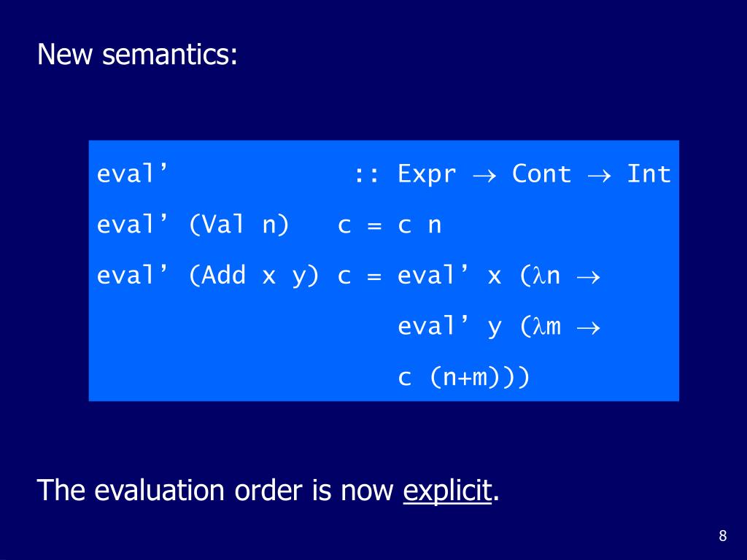
Task: Click the '(Add x y)' pattern
Action: tap(254, 276)
